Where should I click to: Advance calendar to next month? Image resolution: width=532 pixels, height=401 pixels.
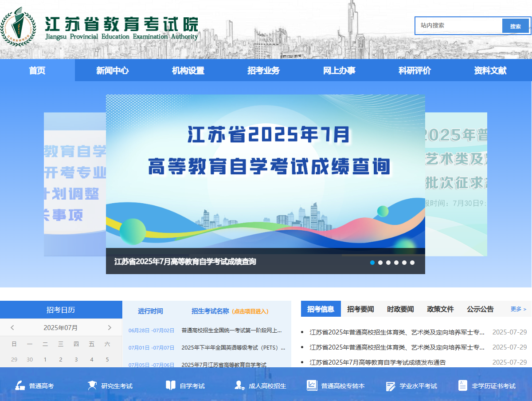pos(110,328)
